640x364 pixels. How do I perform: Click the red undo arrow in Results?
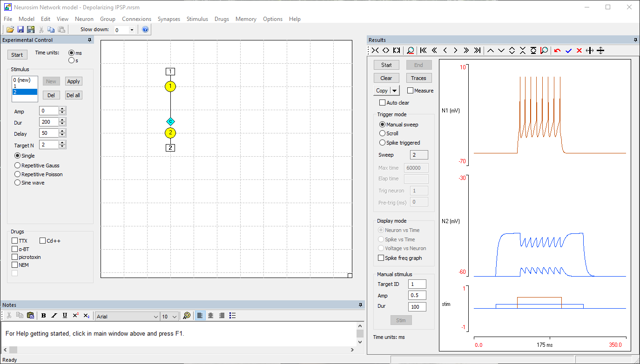point(557,51)
